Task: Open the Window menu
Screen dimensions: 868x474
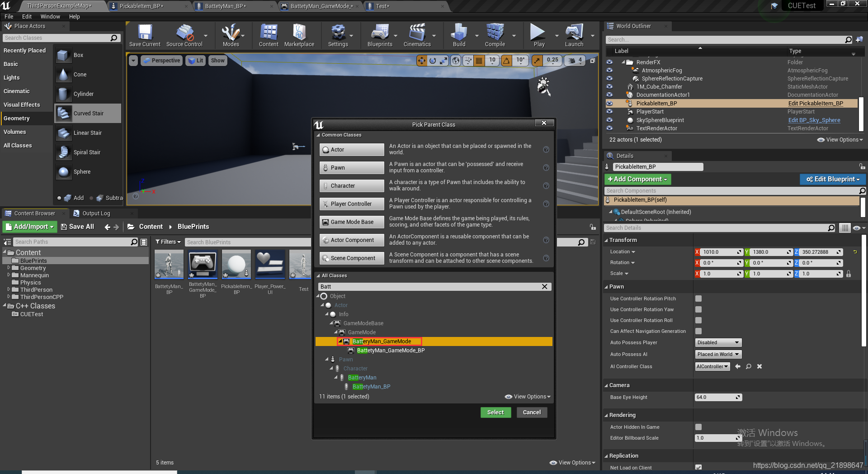Action: [x=50, y=16]
